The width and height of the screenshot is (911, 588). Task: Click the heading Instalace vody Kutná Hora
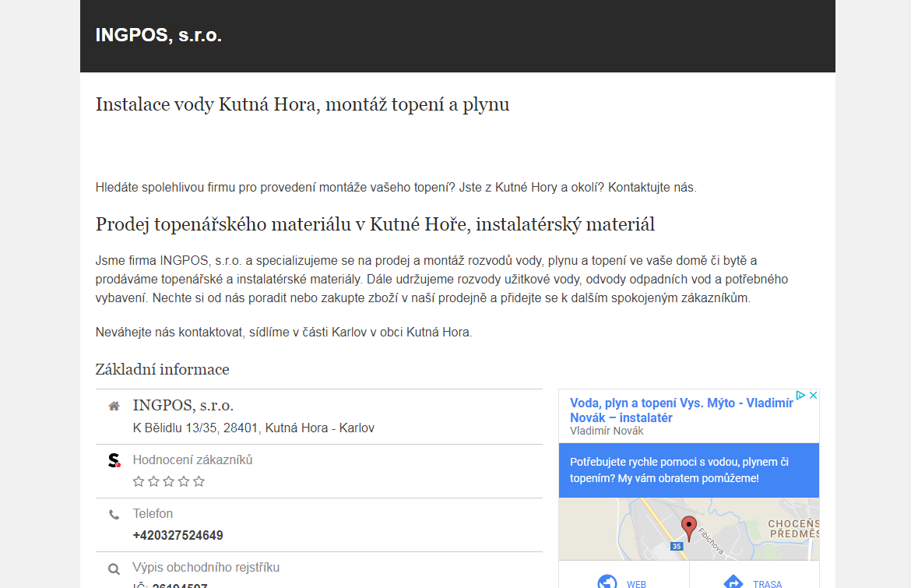coord(302,104)
